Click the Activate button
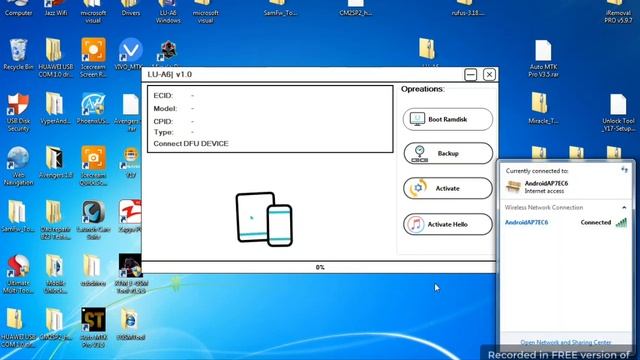This screenshot has height=360, width=640. 448,188
